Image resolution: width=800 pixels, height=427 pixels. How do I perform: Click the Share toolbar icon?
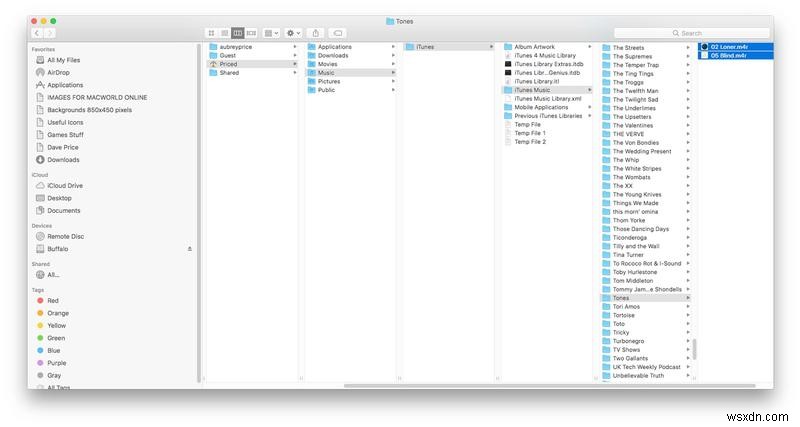[x=317, y=33]
